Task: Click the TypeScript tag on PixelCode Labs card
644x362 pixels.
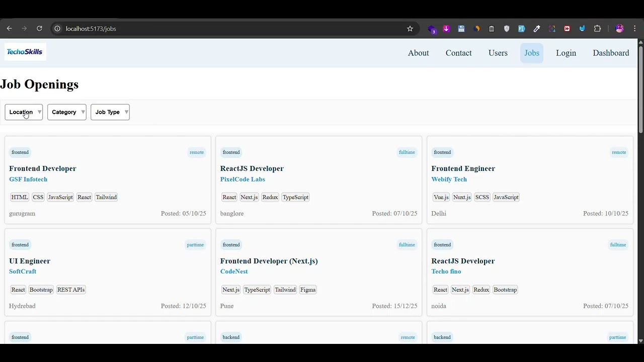Action: [295, 197]
